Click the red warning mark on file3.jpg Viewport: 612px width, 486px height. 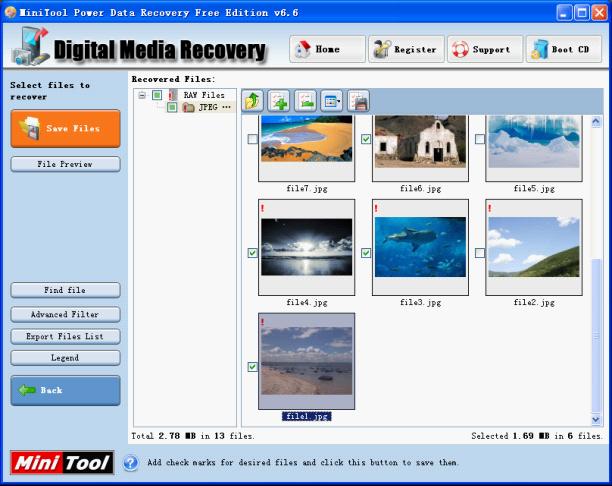376,208
